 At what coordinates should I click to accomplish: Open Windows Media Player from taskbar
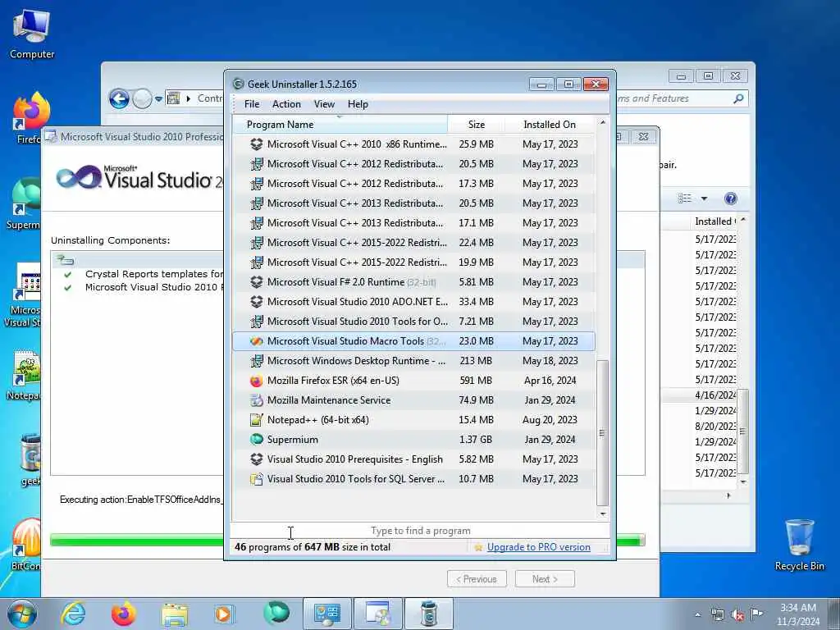point(223,614)
